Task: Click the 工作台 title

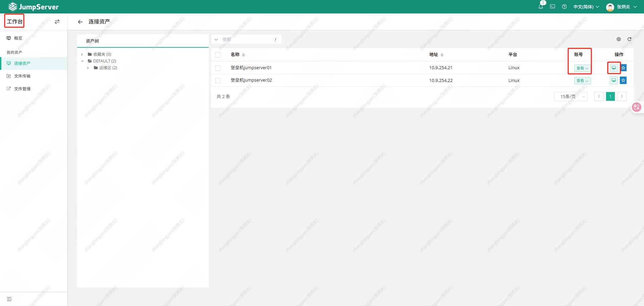Action: coord(15,21)
